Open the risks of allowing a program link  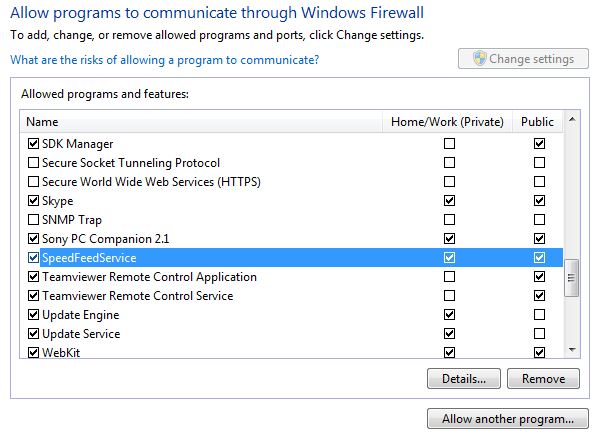tap(164, 60)
